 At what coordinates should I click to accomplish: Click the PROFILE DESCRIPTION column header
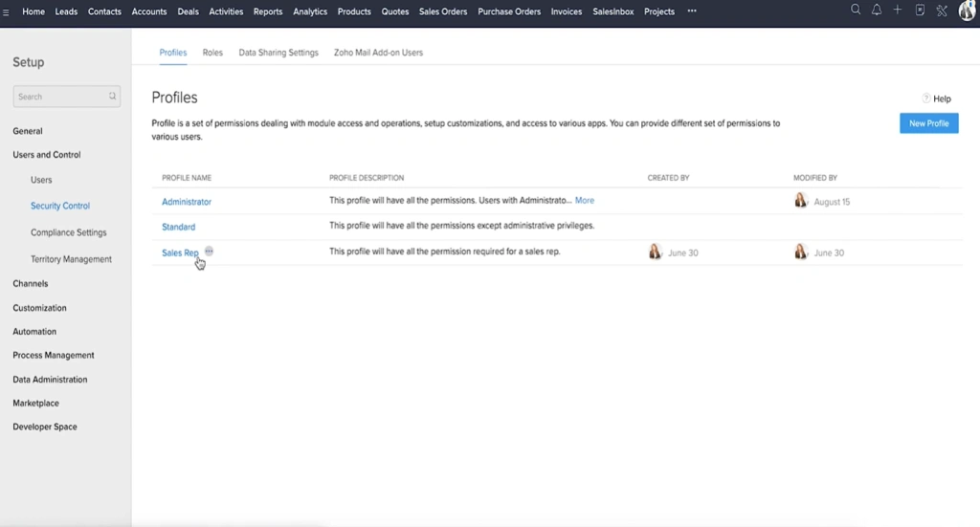pos(367,178)
